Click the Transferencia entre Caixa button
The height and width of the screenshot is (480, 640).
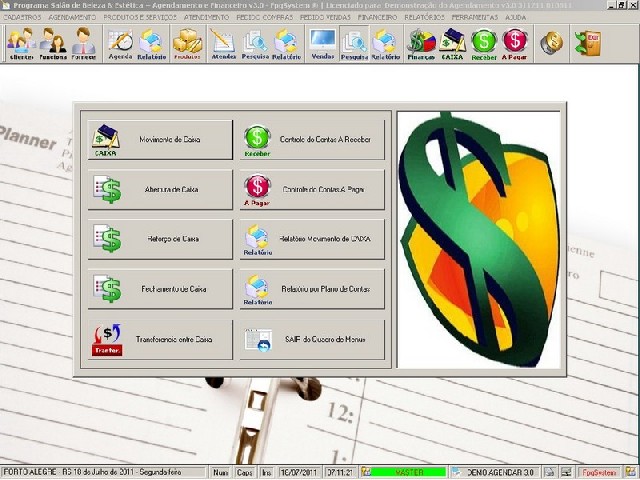coord(160,340)
